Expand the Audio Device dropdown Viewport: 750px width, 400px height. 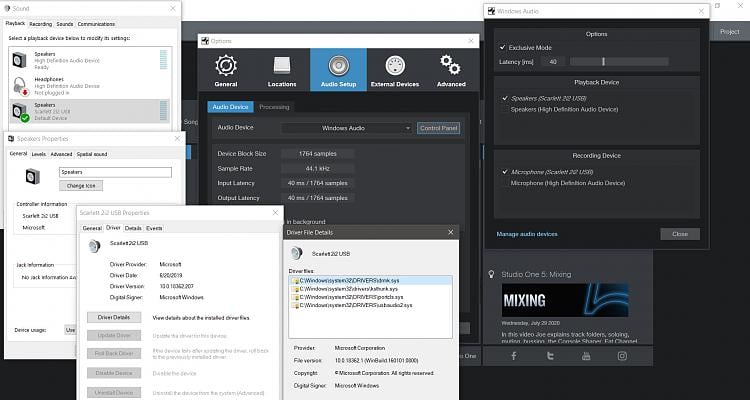pos(346,128)
